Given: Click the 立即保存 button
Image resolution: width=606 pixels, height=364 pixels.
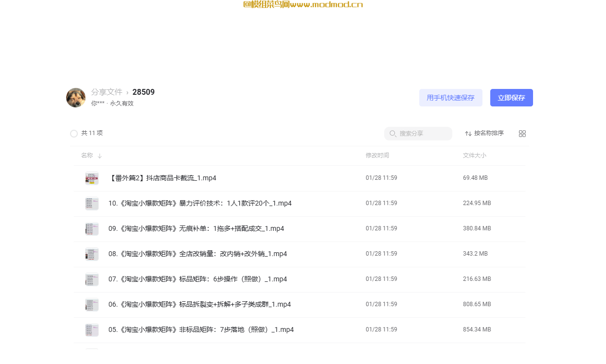Looking at the screenshot, I should coord(512,98).
